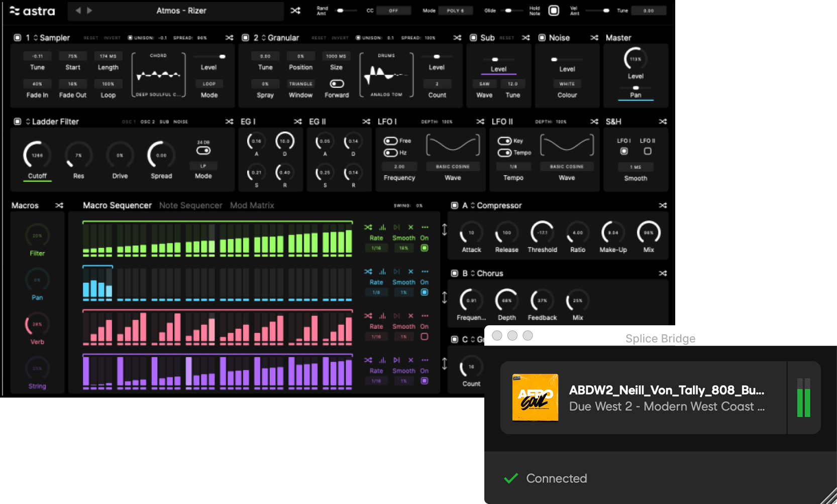Switch to the Note Sequencer tab

coord(190,205)
